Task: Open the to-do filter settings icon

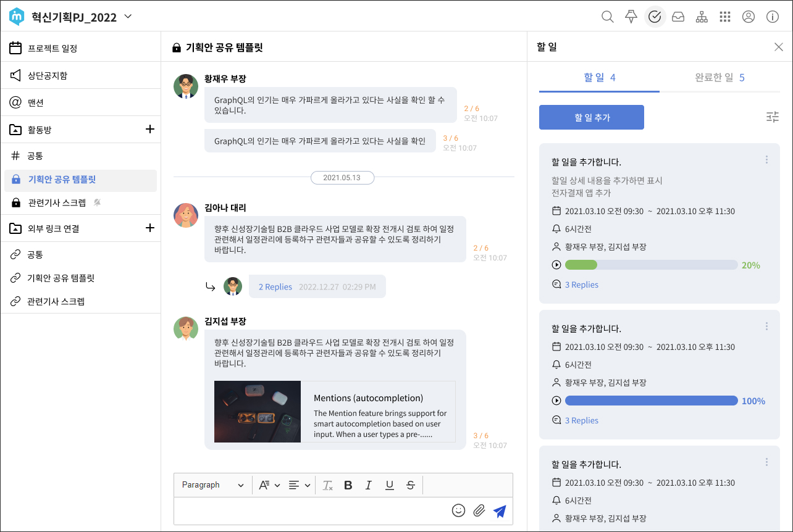Action: 773,117
